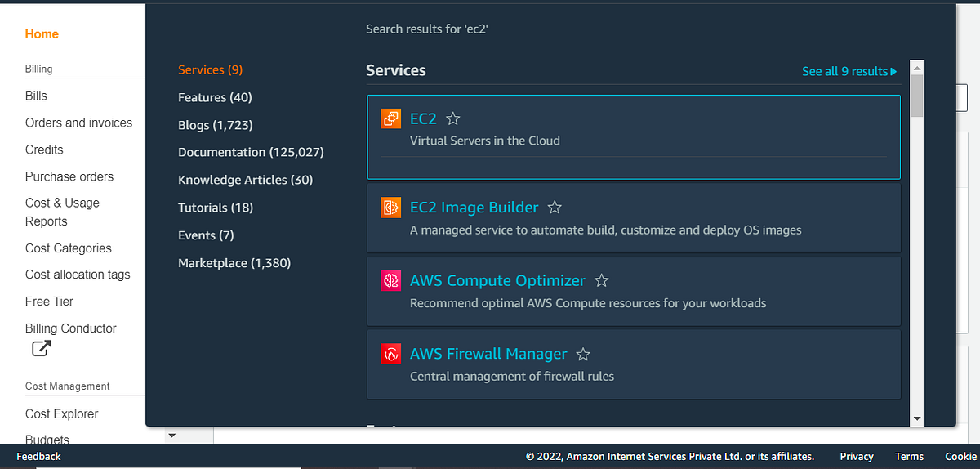
Task: Click the EC2 Image Builder icon
Action: (x=391, y=208)
